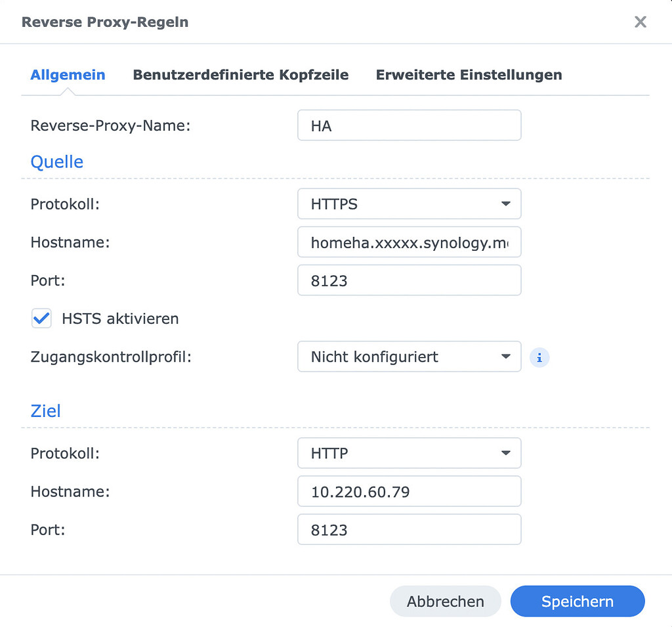
Task: Select the Quelle Hostname field with homeha address
Action: tap(409, 242)
